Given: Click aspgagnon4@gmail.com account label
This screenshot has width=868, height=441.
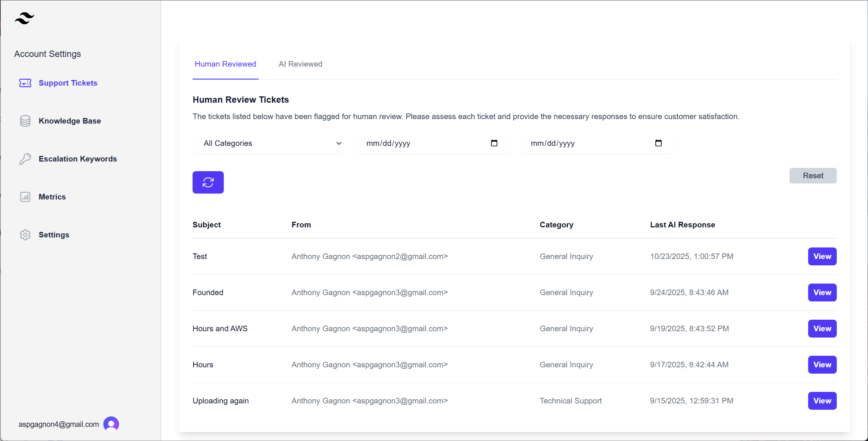Looking at the screenshot, I should 58,424.
